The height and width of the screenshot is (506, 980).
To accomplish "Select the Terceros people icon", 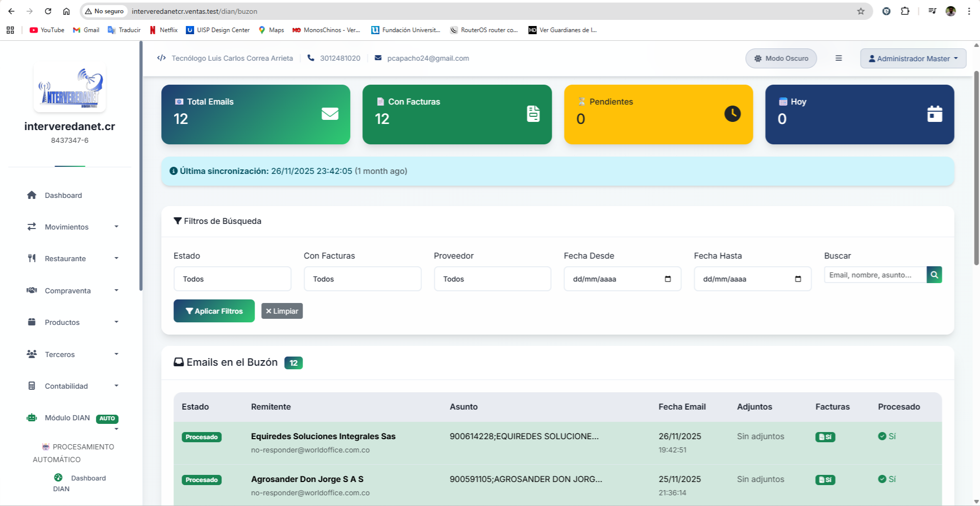I will click(32, 354).
